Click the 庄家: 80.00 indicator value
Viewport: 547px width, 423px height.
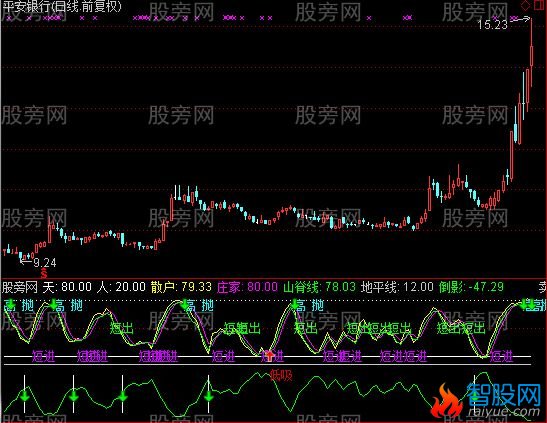click(x=247, y=287)
